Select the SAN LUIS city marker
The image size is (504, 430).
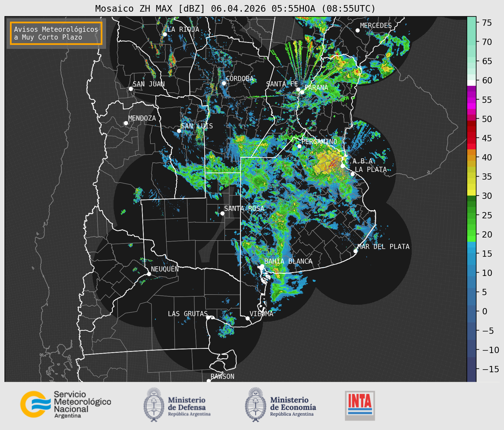(x=179, y=131)
